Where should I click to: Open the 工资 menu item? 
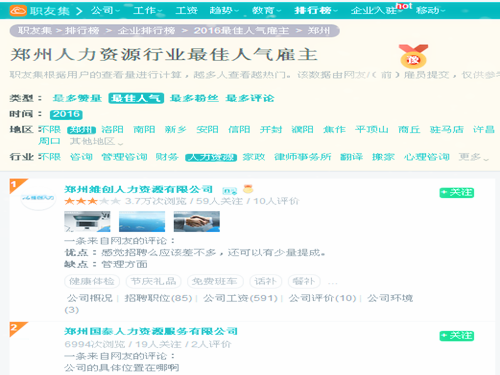point(186,10)
